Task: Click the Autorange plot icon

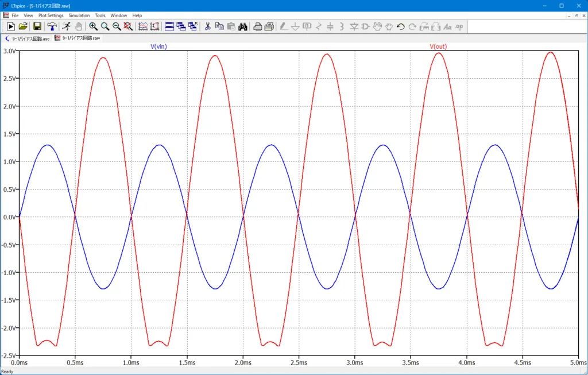Action: [143, 26]
